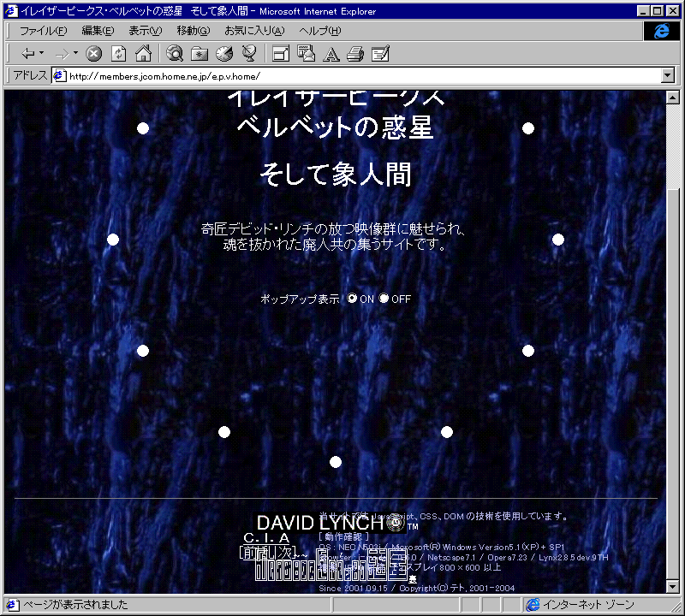This screenshot has height=616, width=685.
Task: Follow the C.I.A link
Action: pyautogui.click(x=266, y=538)
